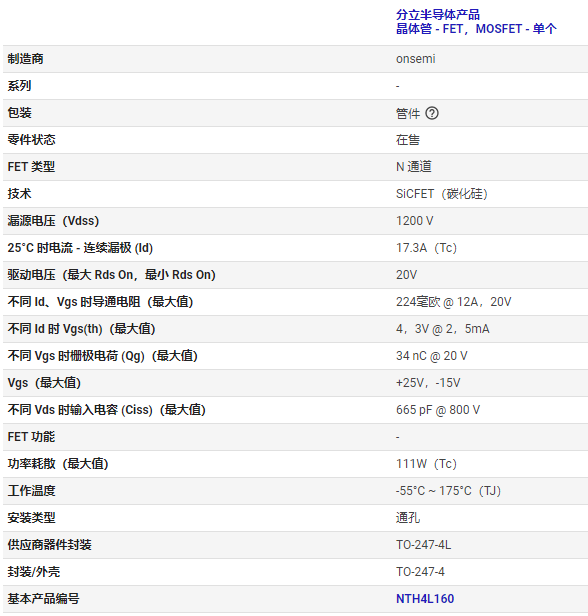Select the 111W (Tc) power dissipation value

point(426,464)
